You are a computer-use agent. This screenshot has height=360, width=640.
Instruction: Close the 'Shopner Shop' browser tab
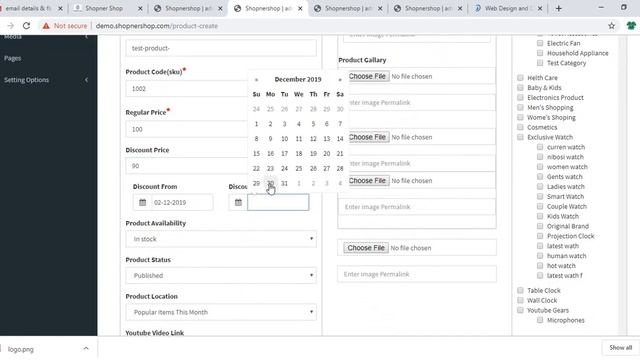pyautogui.click(x=140, y=8)
